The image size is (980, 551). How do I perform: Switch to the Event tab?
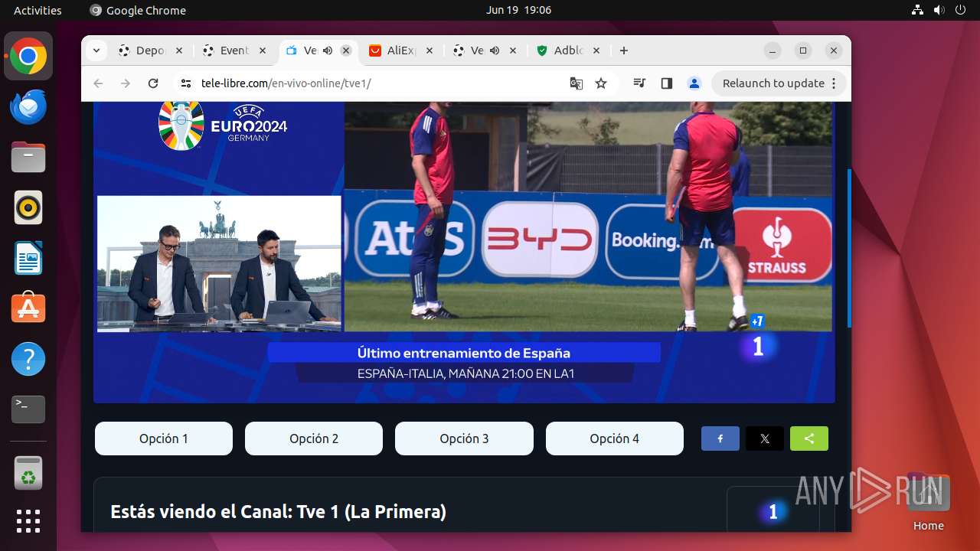[235, 51]
